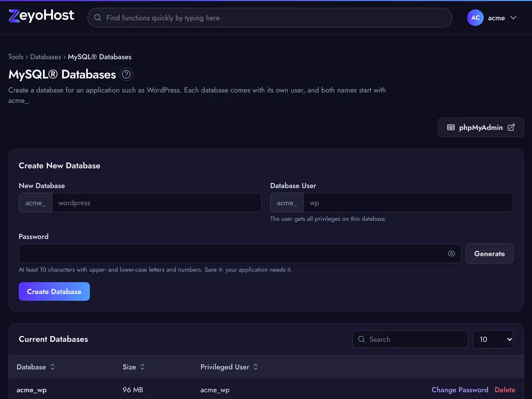Open the help question-mark icon beside title
Viewport: 532px width, 399px height.
[126, 74]
